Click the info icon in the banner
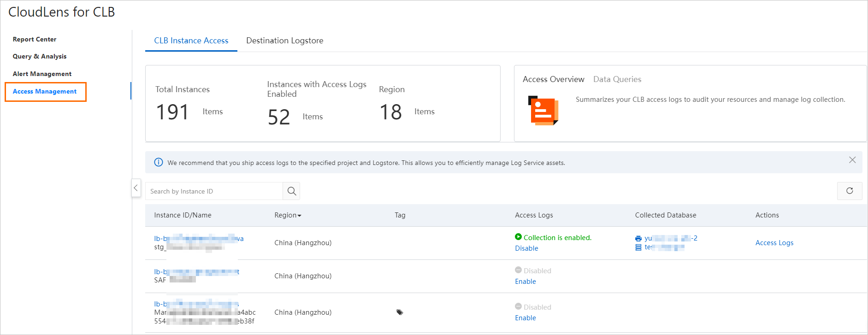The width and height of the screenshot is (868, 335). click(x=159, y=162)
